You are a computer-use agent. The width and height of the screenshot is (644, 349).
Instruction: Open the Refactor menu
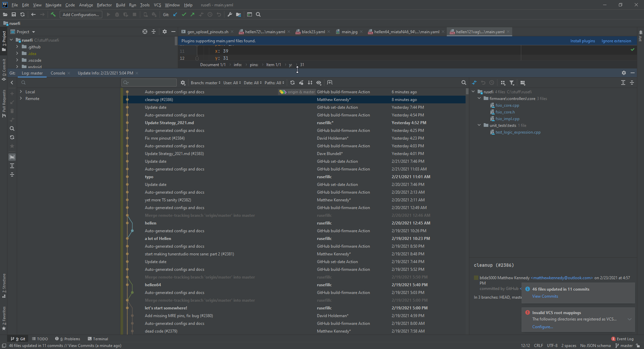coord(104,5)
